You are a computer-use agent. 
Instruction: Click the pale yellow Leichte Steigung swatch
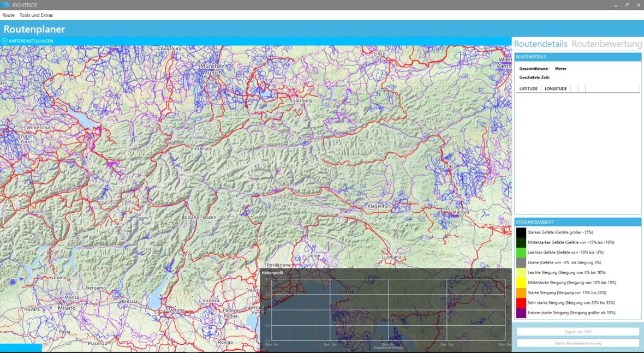521,273
